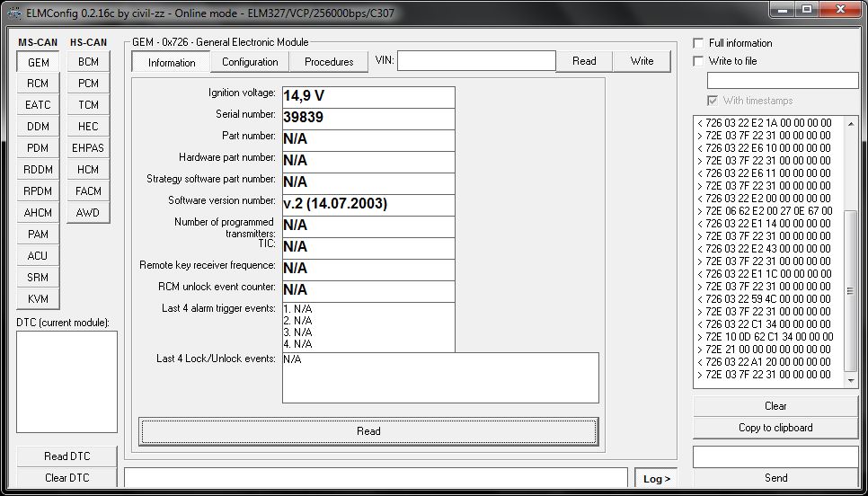Click the Clear DTC button
Screen dimensions: 868x496
pyautogui.click(x=67, y=478)
